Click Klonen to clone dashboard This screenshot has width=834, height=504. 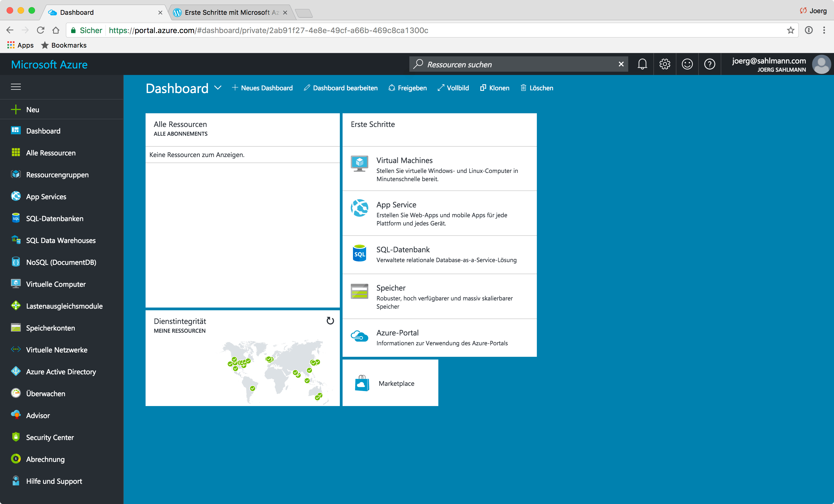tap(494, 88)
